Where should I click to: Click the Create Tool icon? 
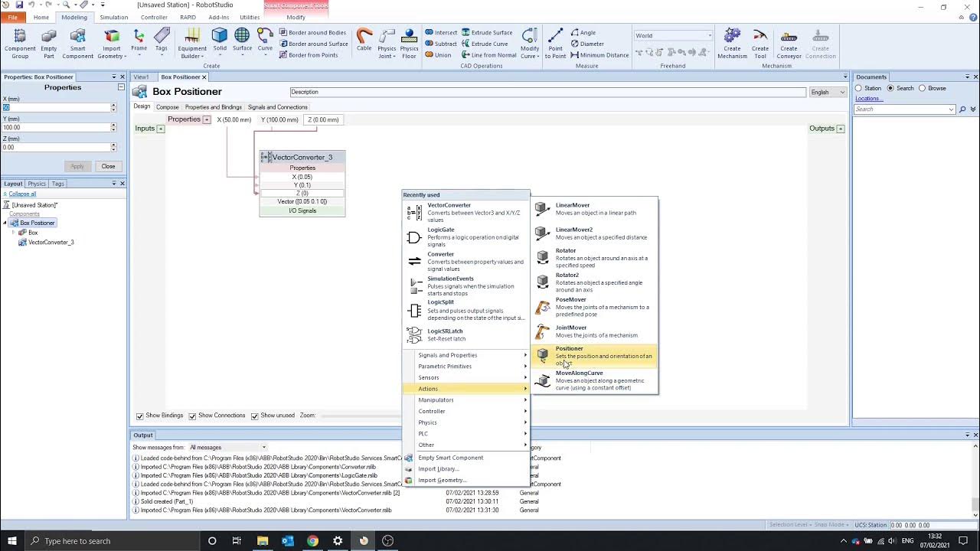point(760,36)
